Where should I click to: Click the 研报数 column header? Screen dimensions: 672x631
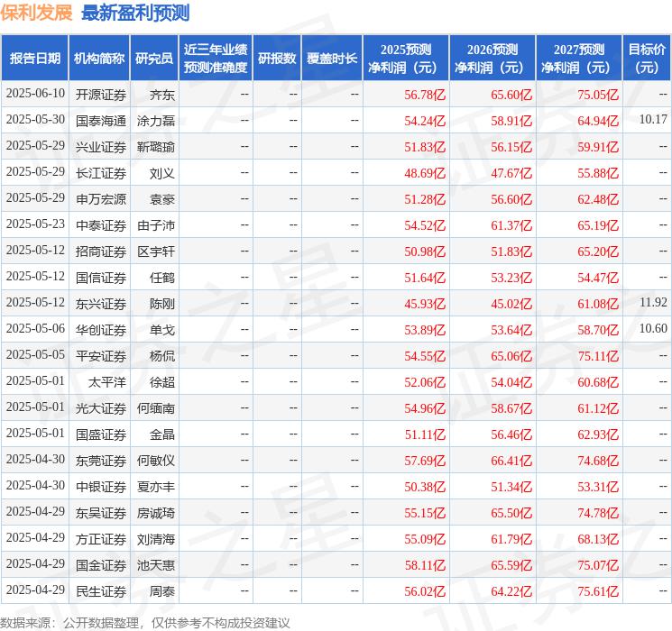[x=277, y=59]
